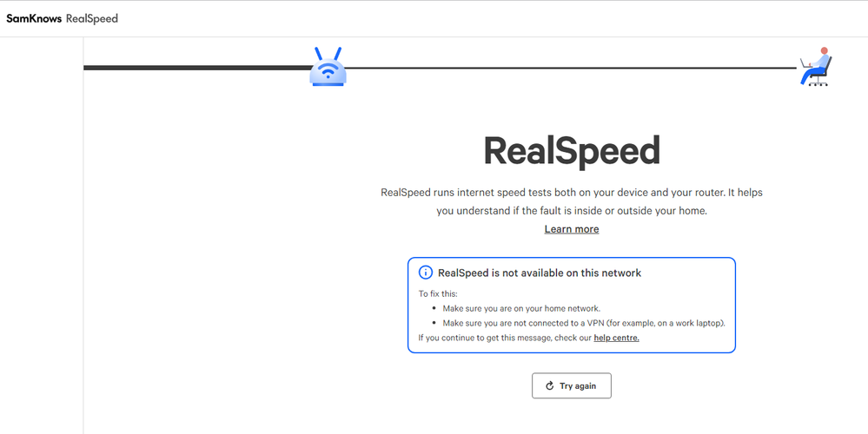Click the RealSpeed description paragraph
This screenshot has width=868, height=434.
coord(572,201)
